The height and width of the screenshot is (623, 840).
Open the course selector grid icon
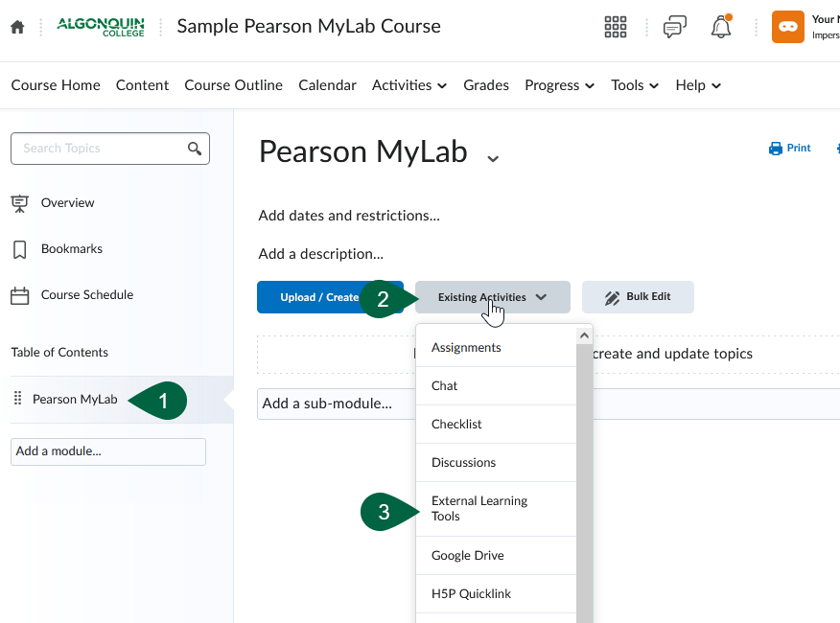616,27
